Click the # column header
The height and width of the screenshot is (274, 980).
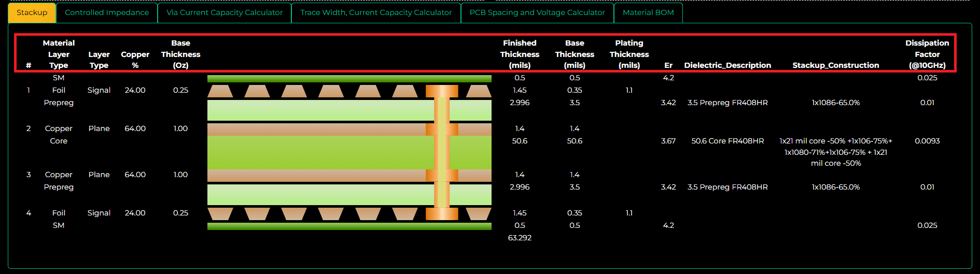[29, 65]
